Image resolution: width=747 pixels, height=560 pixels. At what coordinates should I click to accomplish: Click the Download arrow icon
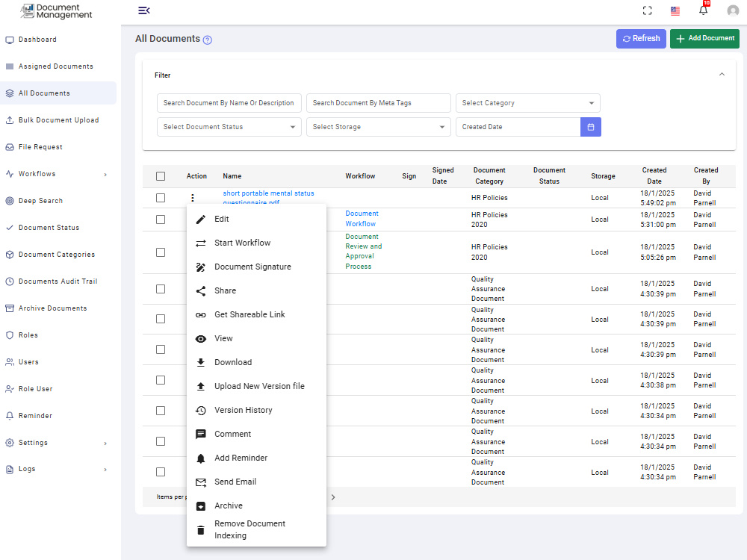coord(201,362)
